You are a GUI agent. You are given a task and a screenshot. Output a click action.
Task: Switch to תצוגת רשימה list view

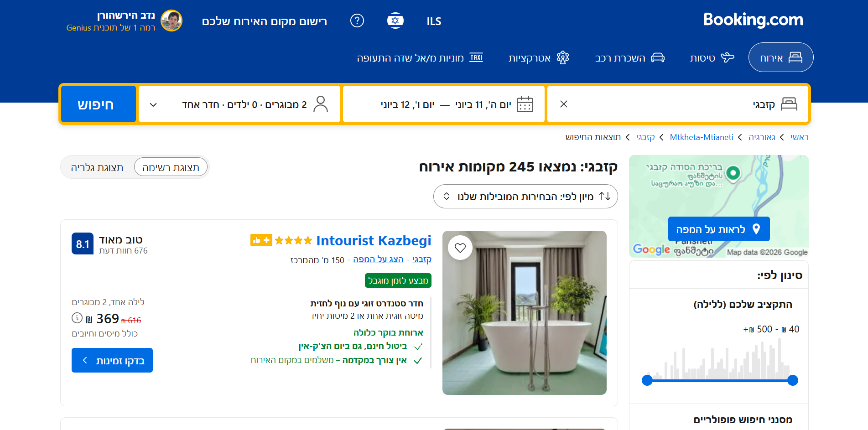coord(171,167)
